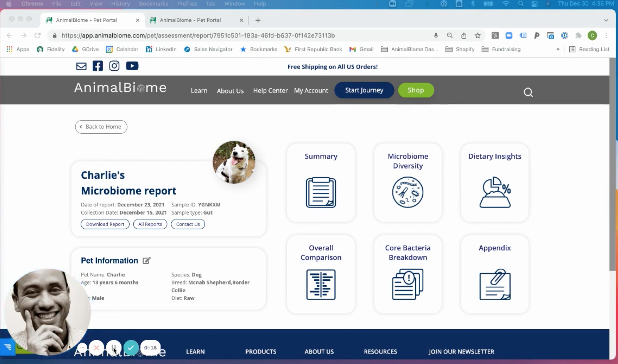Click the Wi-Fi icon in menu bar
The image size is (618, 364).
pos(506,4)
